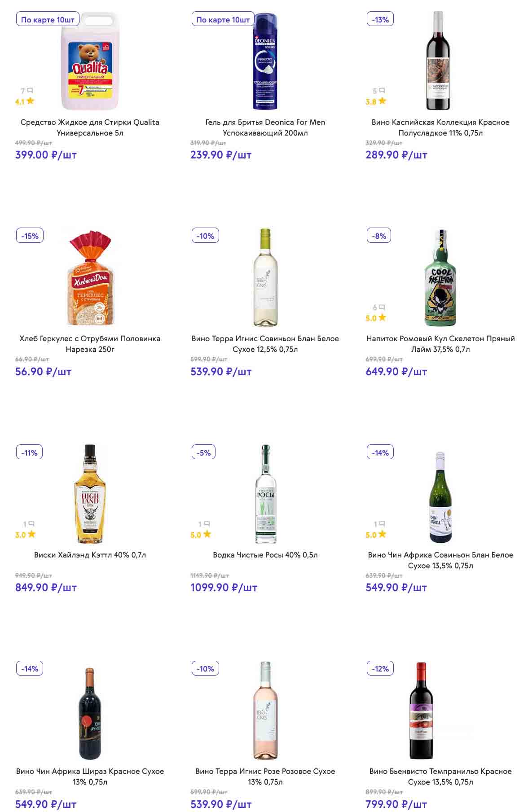
Task: Open the Cool Skeleton rum bottle image
Action: pyautogui.click(x=440, y=278)
